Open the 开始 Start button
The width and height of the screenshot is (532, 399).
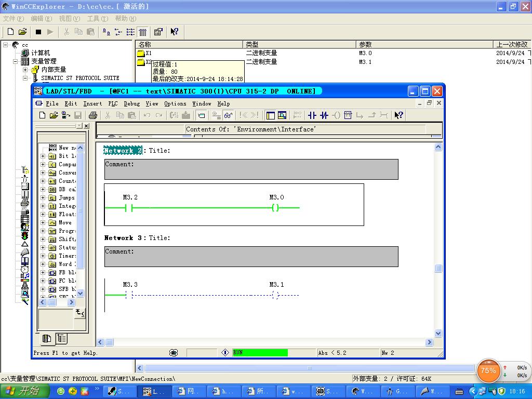[x=24, y=391]
